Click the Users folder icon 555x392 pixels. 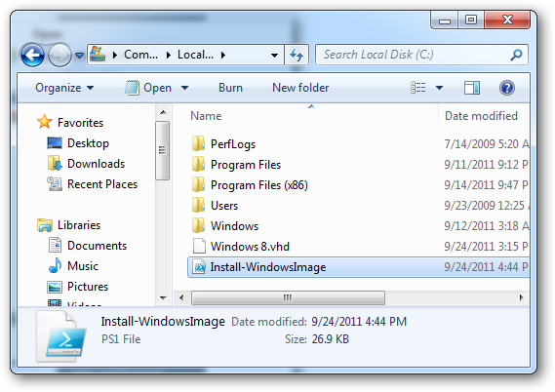pyautogui.click(x=198, y=205)
